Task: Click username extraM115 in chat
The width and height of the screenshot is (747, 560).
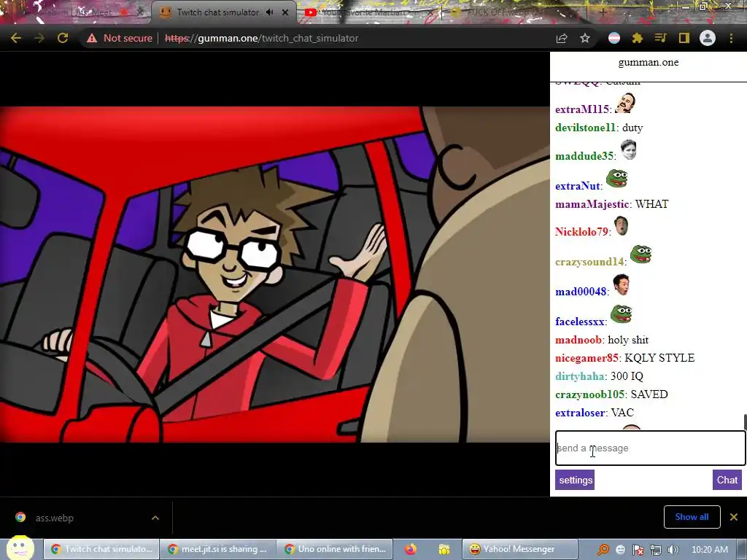Action: pyautogui.click(x=581, y=109)
